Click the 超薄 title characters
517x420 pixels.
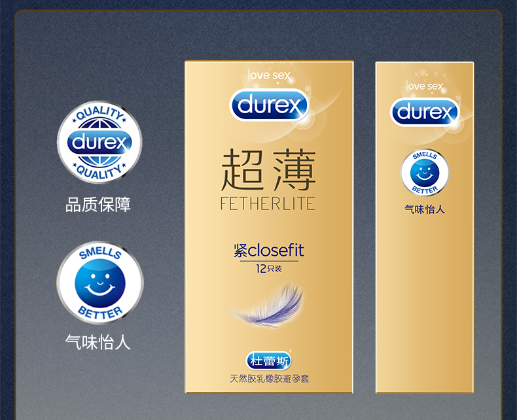(x=268, y=170)
